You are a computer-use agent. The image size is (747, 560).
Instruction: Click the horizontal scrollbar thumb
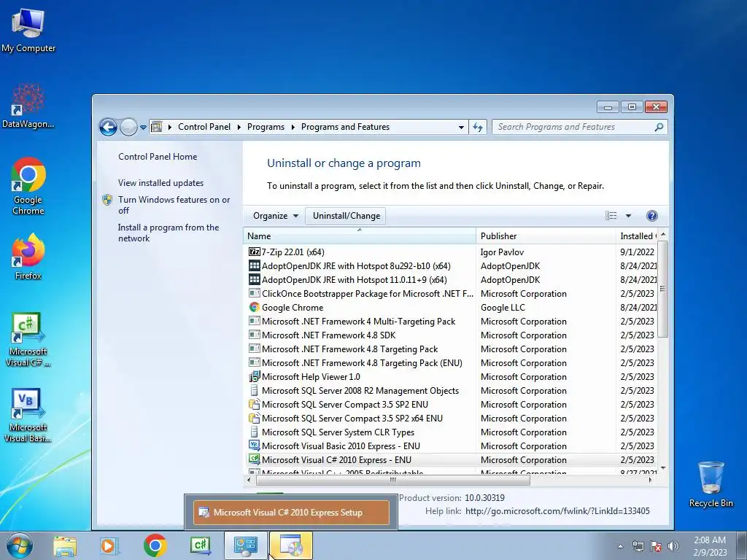392,480
